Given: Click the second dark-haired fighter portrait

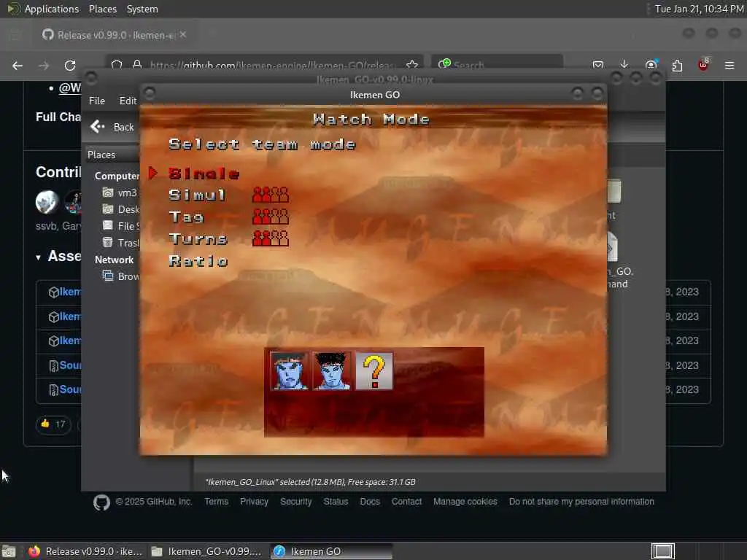Looking at the screenshot, I should pyautogui.click(x=332, y=371).
